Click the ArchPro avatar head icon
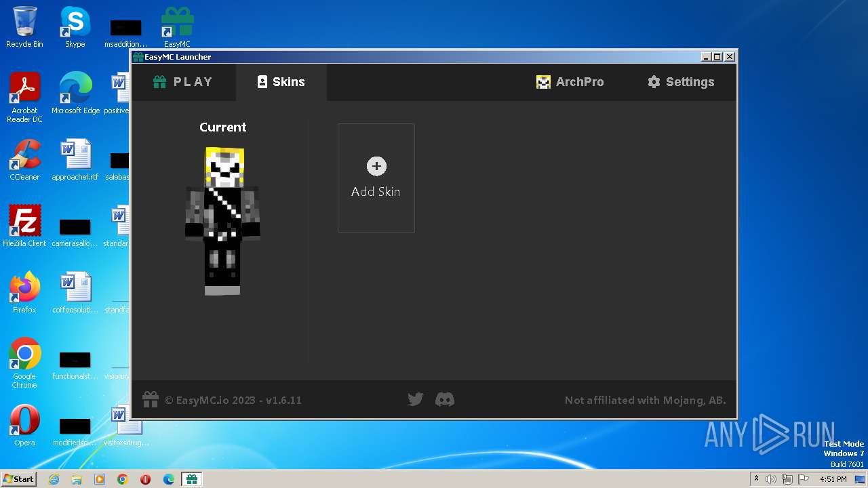This screenshot has height=488, width=868. pyautogui.click(x=543, y=82)
